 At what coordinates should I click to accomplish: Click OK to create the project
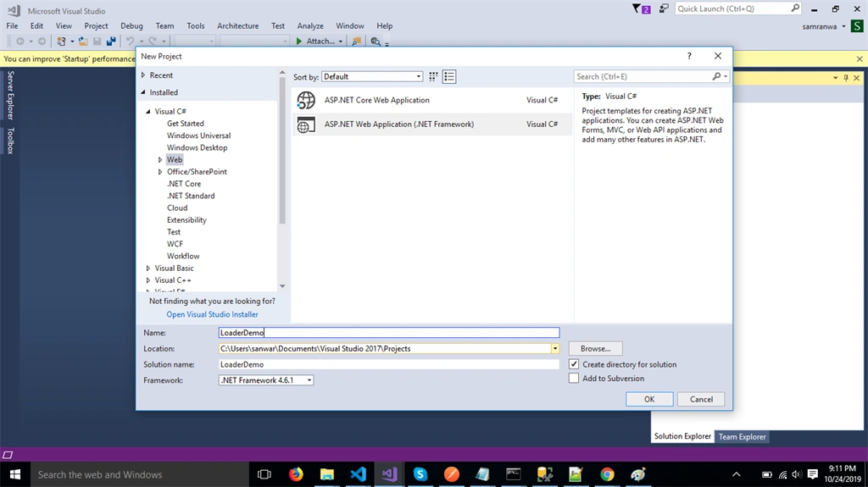(x=649, y=399)
